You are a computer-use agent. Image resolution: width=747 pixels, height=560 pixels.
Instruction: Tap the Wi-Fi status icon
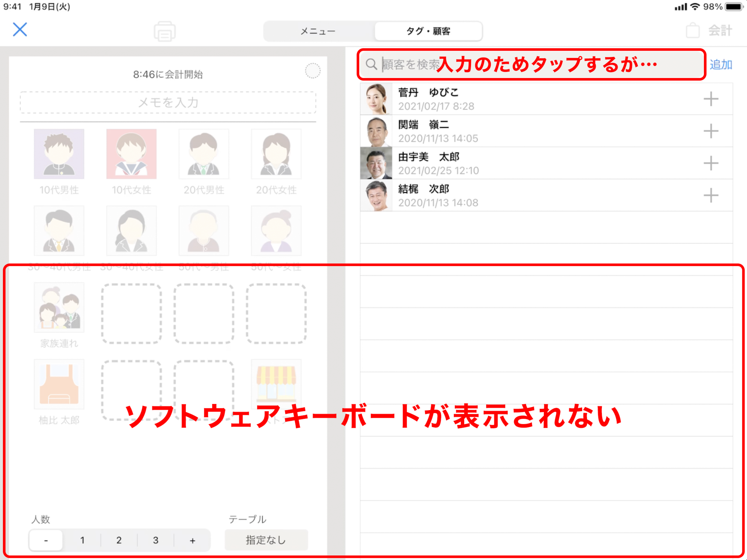click(695, 7)
